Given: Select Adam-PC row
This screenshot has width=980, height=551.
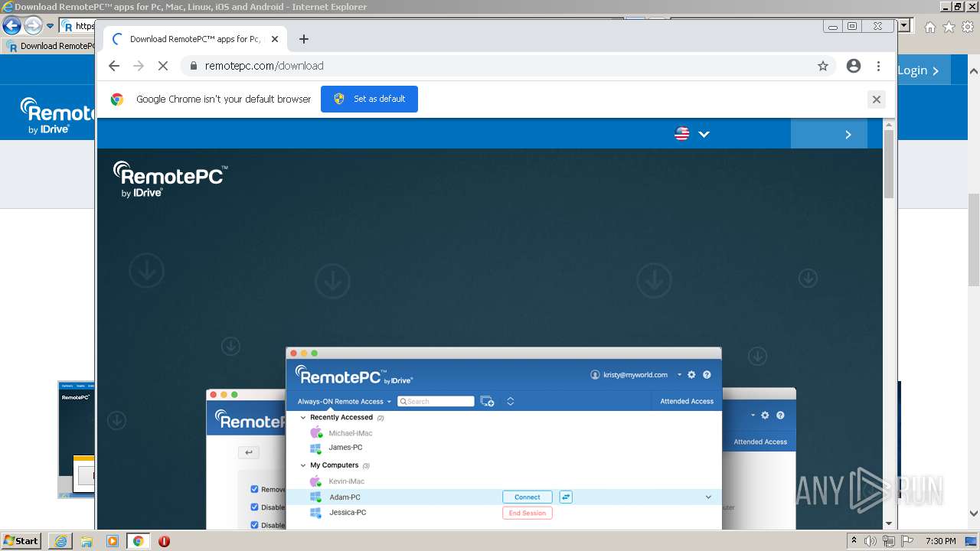Looking at the screenshot, I should tap(504, 497).
